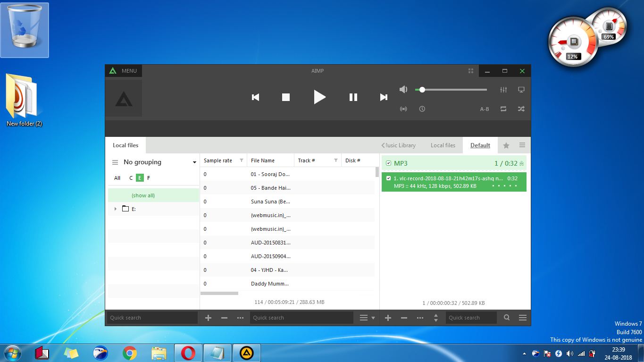Open the sleep timer clock icon
Screen dimensions: 644x362
tap(422, 109)
